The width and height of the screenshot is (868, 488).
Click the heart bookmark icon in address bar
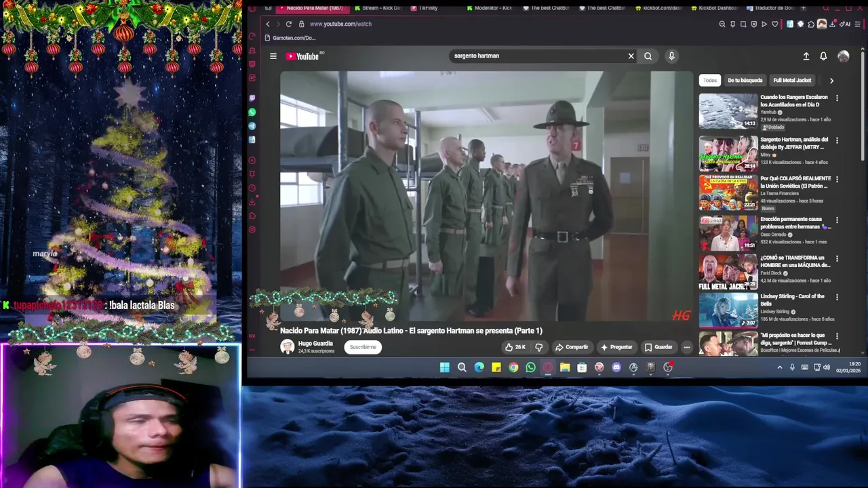tap(775, 24)
